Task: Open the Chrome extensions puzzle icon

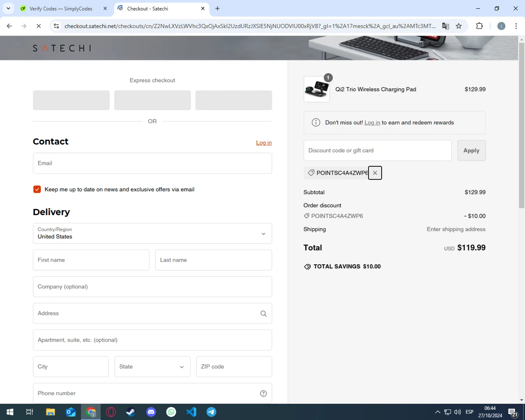Action: (479, 26)
